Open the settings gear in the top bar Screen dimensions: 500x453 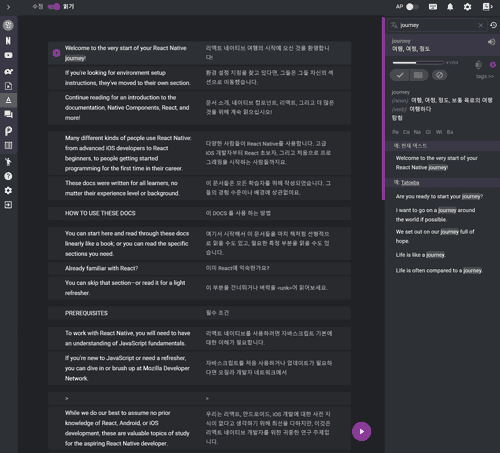(467, 7)
